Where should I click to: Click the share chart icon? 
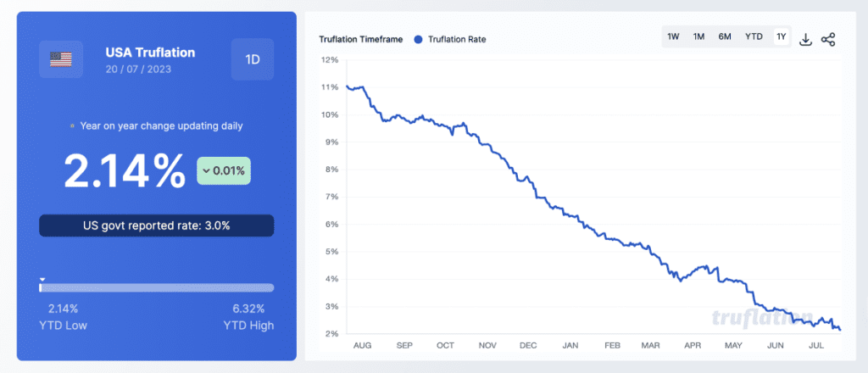[827, 39]
